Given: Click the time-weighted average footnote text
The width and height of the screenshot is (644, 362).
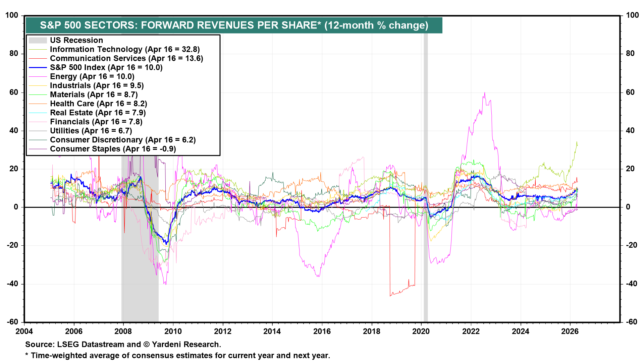Looking at the screenshot, I should (x=178, y=356).
